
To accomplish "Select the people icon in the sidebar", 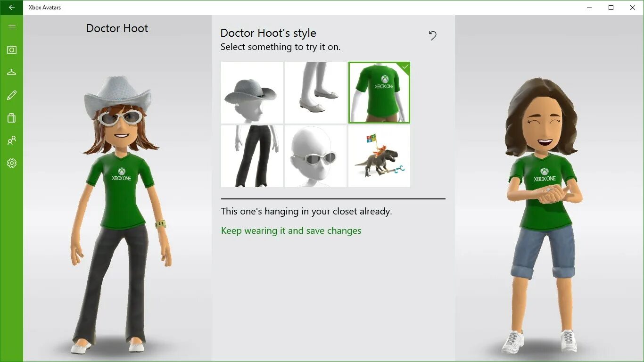I will coord(12,140).
